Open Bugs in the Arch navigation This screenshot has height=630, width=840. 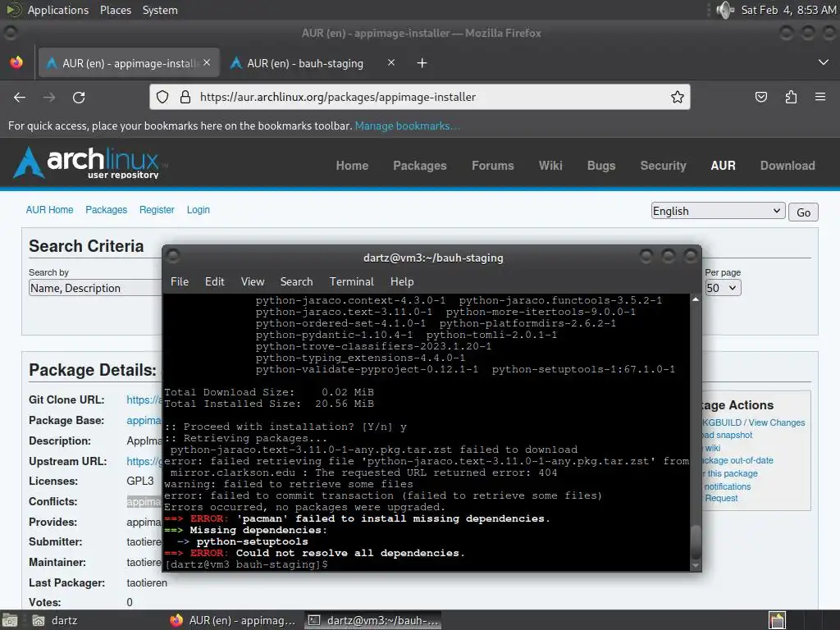pyautogui.click(x=601, y=166)
